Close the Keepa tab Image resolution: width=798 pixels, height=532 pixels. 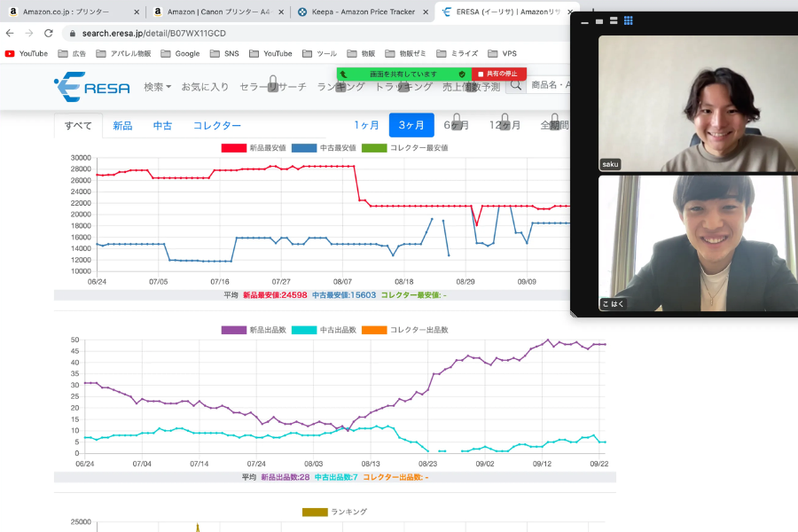pos(426,12)
